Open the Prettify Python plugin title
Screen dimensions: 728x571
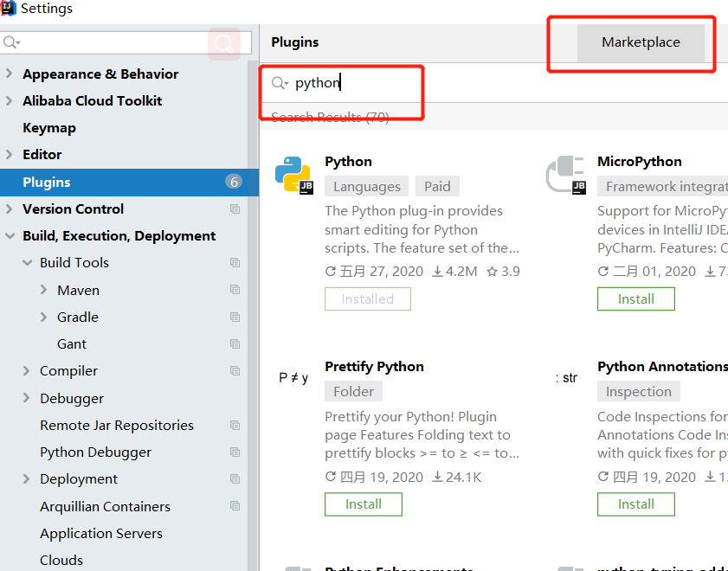(x=374, y=367)
